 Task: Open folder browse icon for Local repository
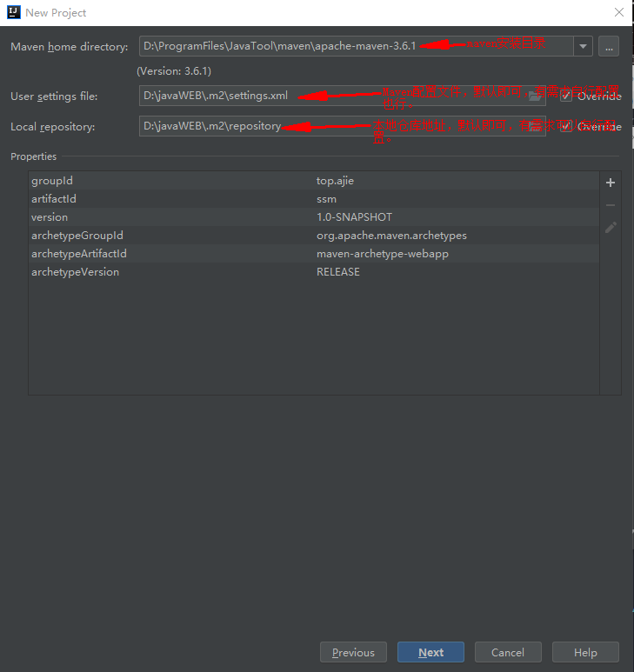pyautogui.click(x=535, y=126)
